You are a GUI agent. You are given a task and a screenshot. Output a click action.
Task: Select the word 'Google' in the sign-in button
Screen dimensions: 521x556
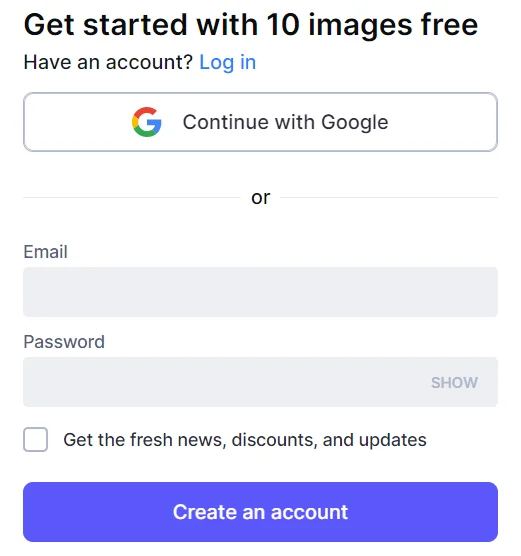355,123
